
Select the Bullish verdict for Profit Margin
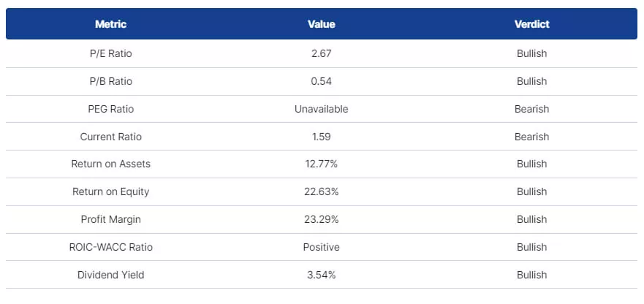coord(531,219)
